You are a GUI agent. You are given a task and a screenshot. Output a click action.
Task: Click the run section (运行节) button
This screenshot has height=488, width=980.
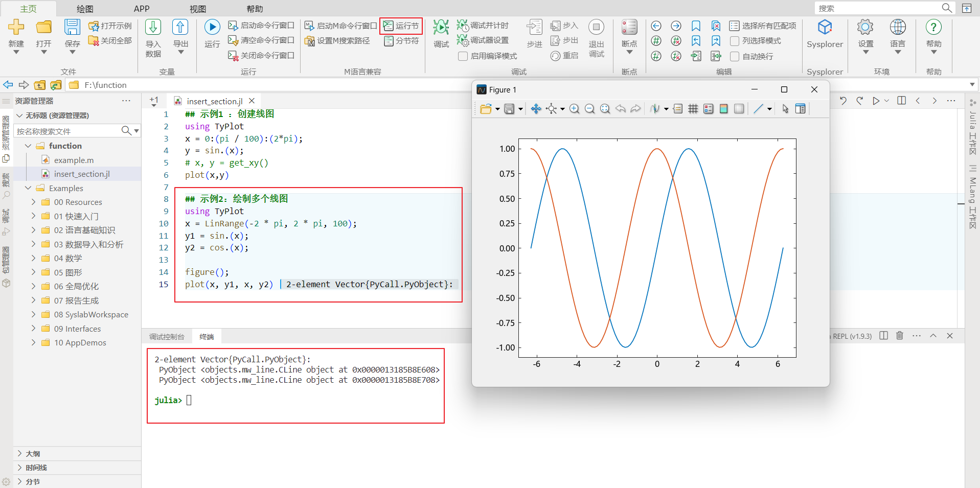[401, 26]
